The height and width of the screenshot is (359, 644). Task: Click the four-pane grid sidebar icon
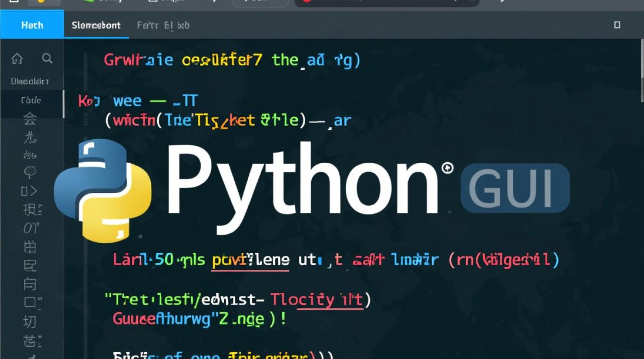point(30,247)
